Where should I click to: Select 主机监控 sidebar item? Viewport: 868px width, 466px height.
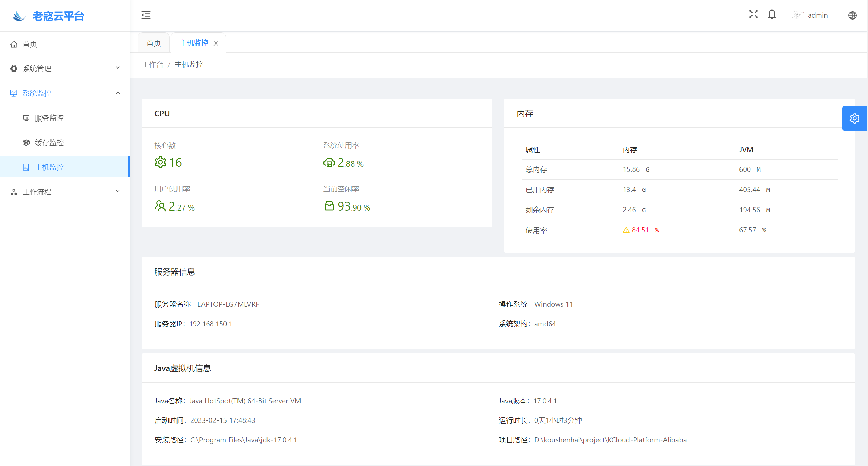point(49,167)
